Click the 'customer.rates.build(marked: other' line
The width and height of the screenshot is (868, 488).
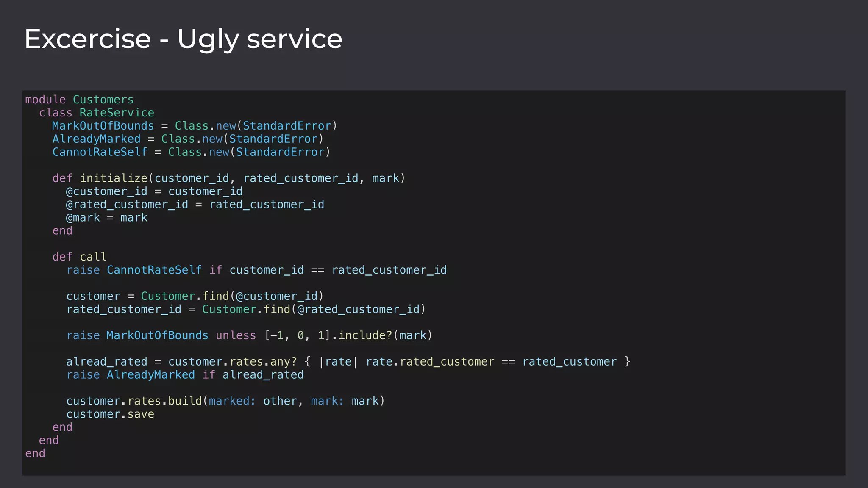point(225,401)
